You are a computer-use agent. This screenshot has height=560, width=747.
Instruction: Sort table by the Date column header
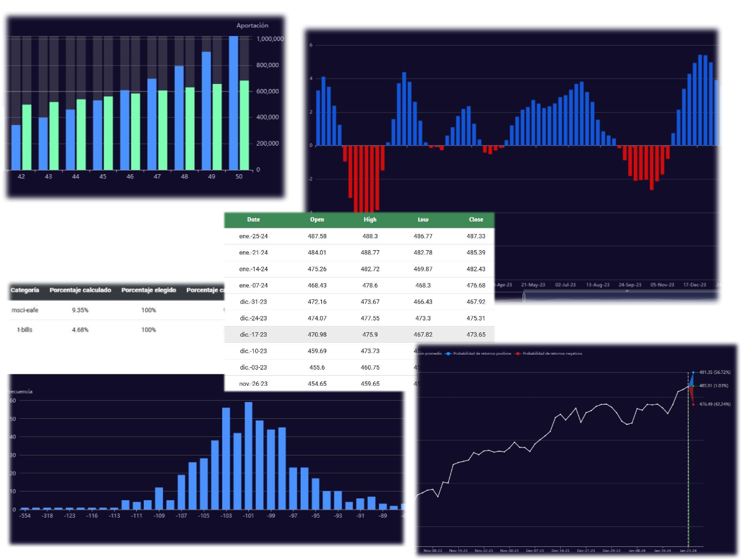click(x=253, y=220)
